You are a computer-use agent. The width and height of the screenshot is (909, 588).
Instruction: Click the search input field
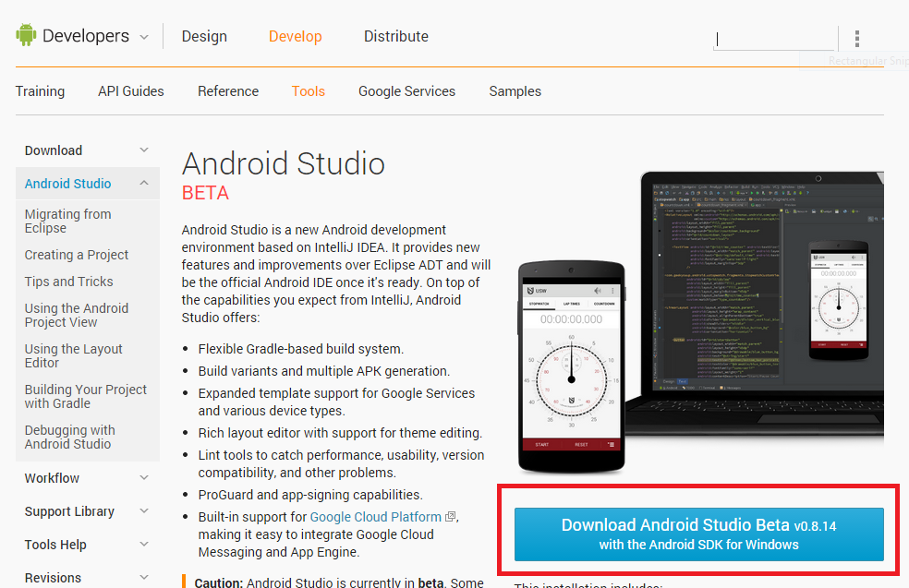click(x=776, y=38)
